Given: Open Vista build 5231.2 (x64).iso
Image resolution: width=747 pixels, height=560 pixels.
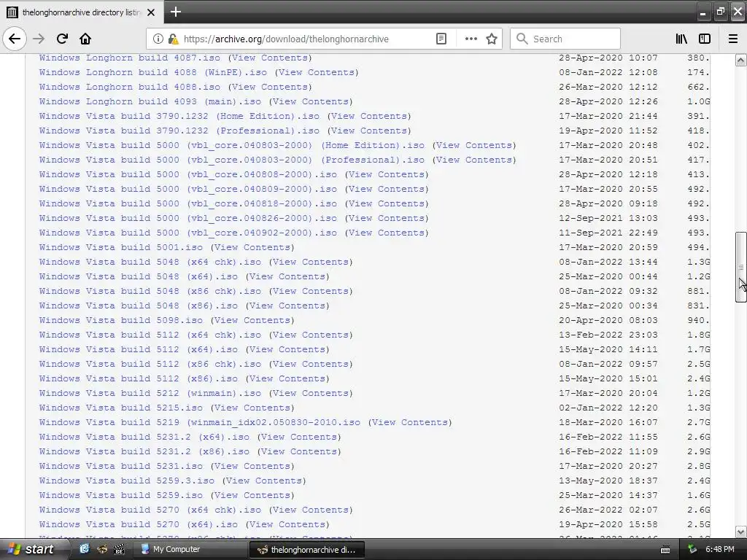Looking at the screenshot, I should click(144, 437).
